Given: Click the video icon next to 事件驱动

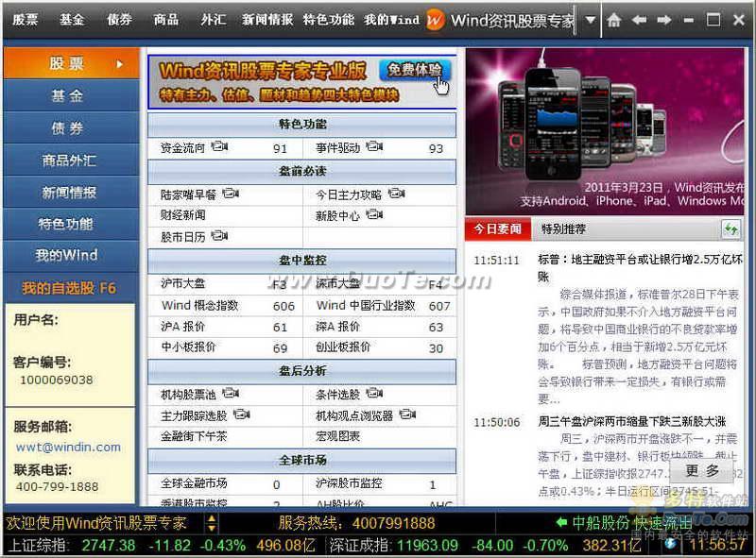Looking at the screenshot, I should click(374, 146).
